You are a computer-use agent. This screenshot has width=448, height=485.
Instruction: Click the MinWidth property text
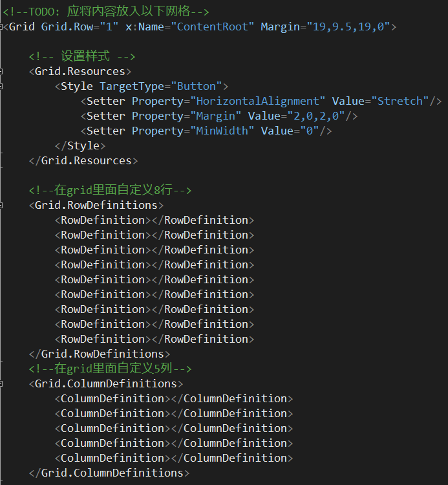(x=222, y=131)
